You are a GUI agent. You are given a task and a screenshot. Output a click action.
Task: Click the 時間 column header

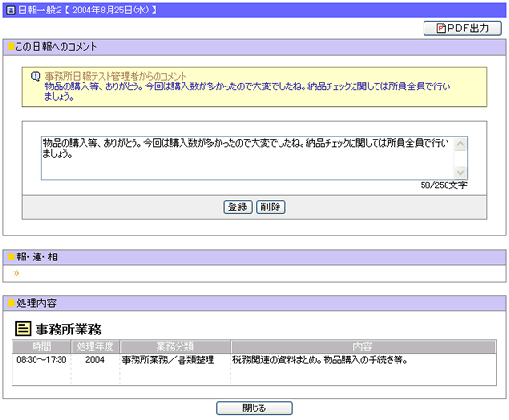42,347
